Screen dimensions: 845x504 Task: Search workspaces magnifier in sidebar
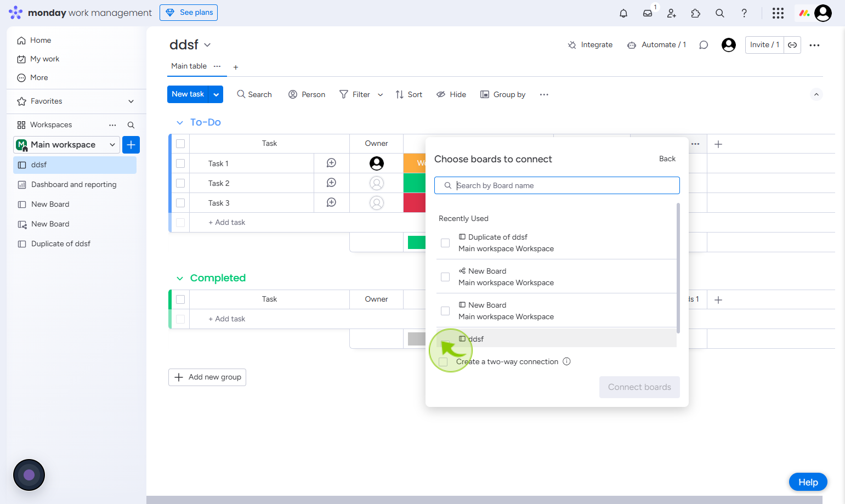(131, 125)
